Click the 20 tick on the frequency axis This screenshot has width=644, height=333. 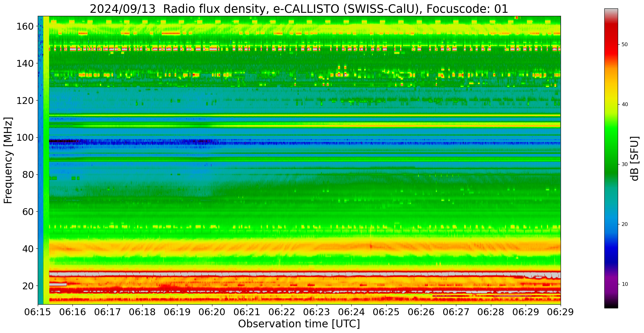[x=28, y=286]
